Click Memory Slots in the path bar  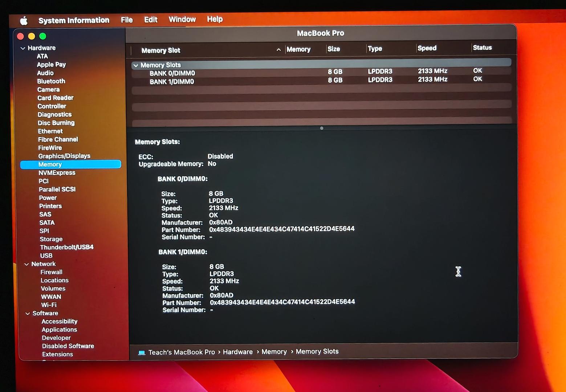click(x=317, y=351)
